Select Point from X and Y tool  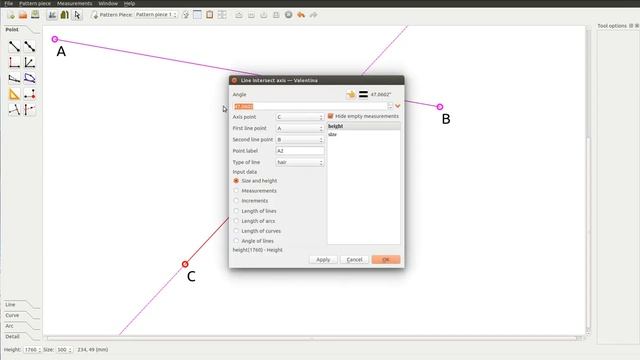pyautogui.click(x=29, y=94)
